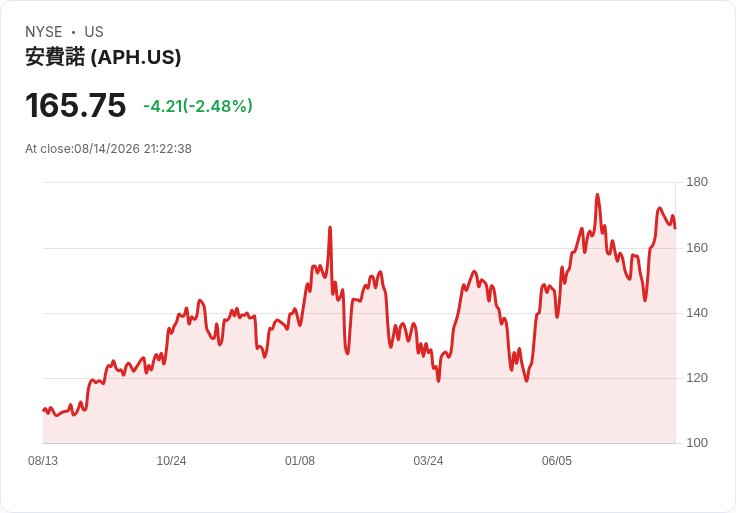Click the highest peak of the price line

597,194
